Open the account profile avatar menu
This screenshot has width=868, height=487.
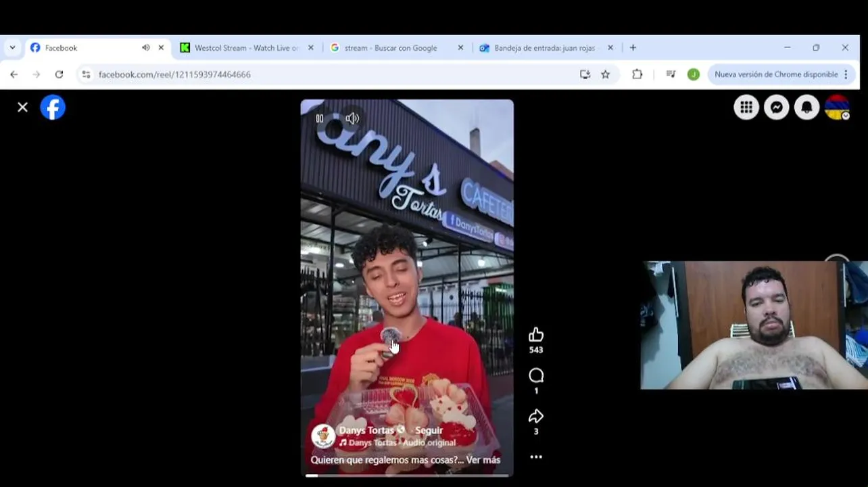837,107
